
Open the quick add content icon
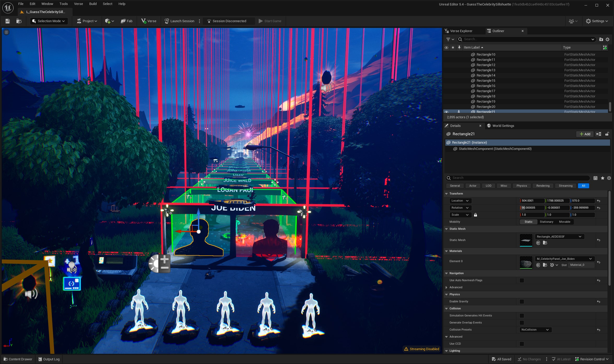coord(109,21)
